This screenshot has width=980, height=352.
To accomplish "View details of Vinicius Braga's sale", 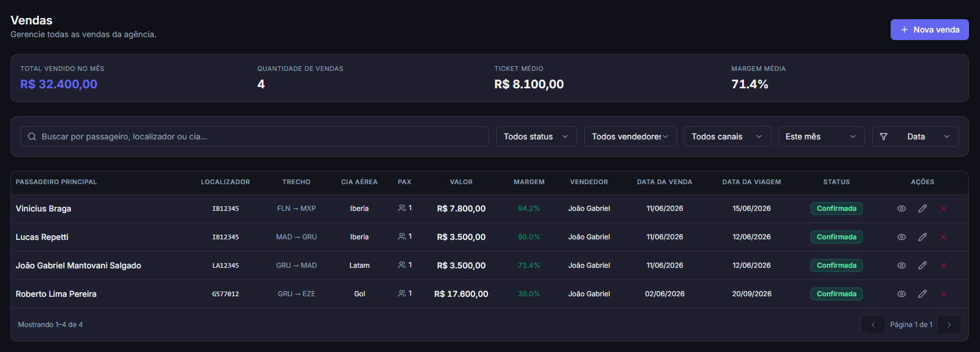I will (x=902, y=209).
